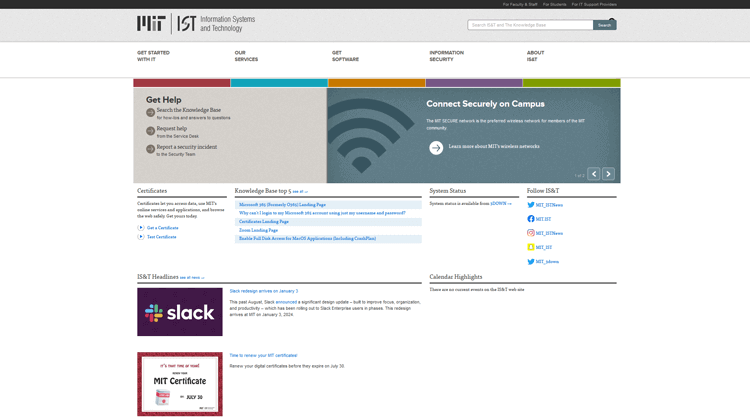The height and width of the screenshot is (418, 750).
Task: Click the arrow icon beside Search the Knowledge Base
Action: coord(150,112)
